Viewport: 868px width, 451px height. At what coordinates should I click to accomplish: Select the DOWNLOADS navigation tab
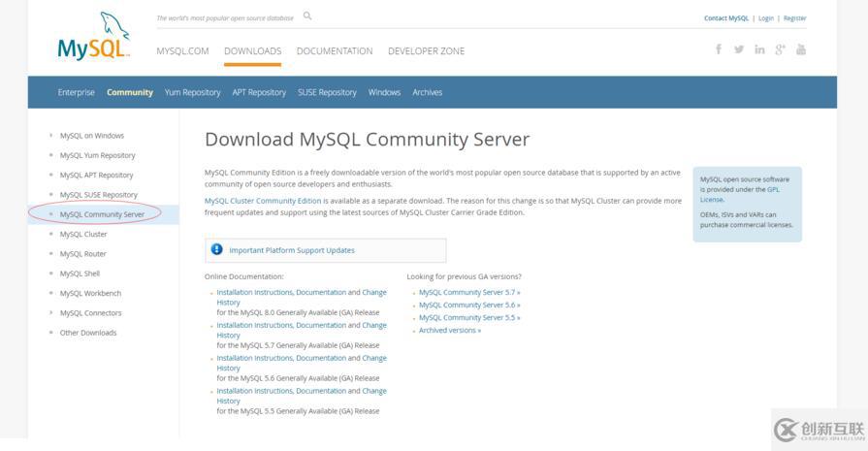pyautogui.click(x=252, y=50)
